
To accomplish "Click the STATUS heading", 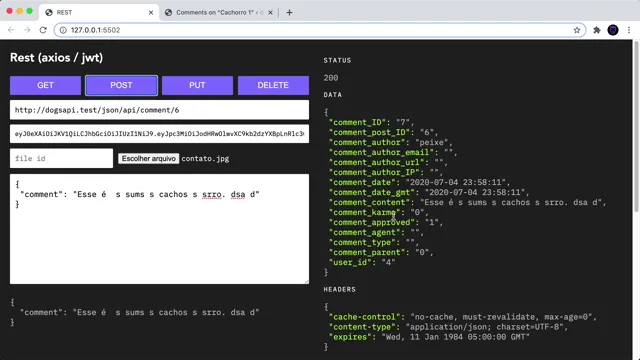I will (337, 60).
